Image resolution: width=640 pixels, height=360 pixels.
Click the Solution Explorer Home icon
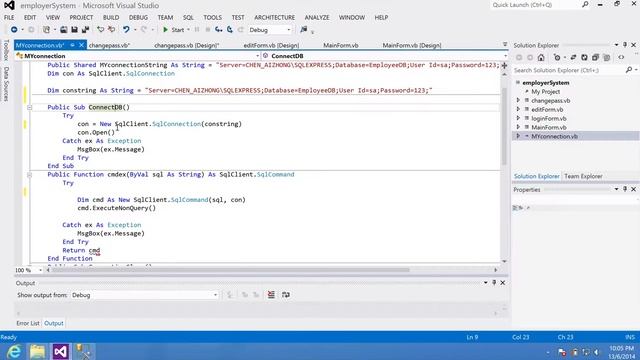(x=541, y=58)
